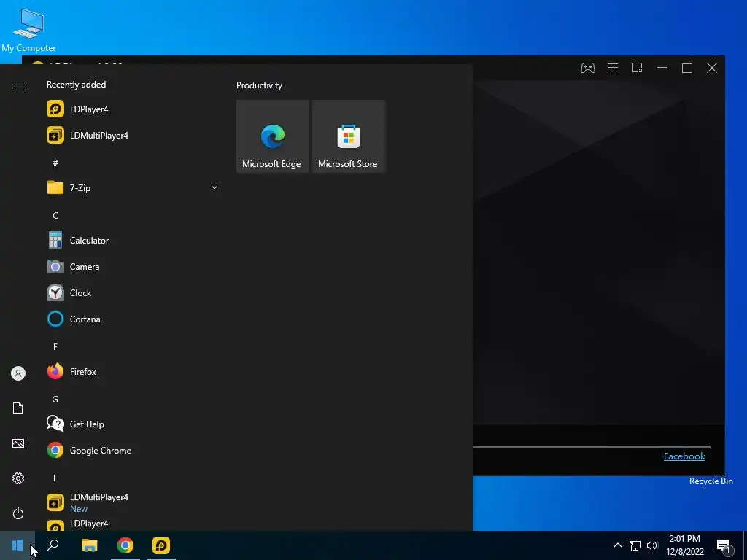Click the Power button in Start sidebar
The width and height of the screenshot is (747, 560).
(18, 513)
